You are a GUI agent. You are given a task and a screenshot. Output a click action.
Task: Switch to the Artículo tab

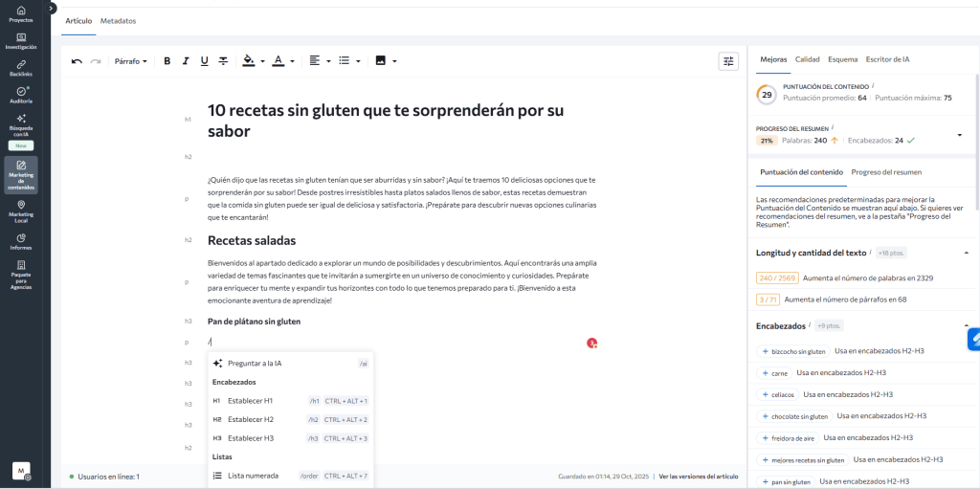(78, 21)
